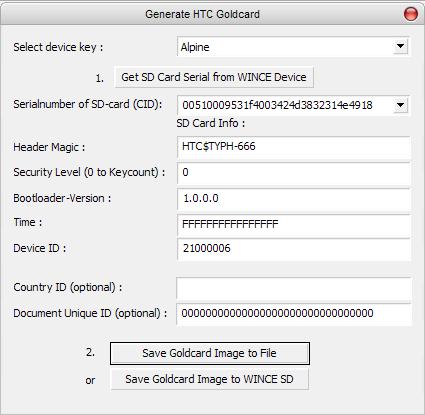Viewport: 425px width, 415px height.
Task: Focus the Device ID field
Action: 293,249
